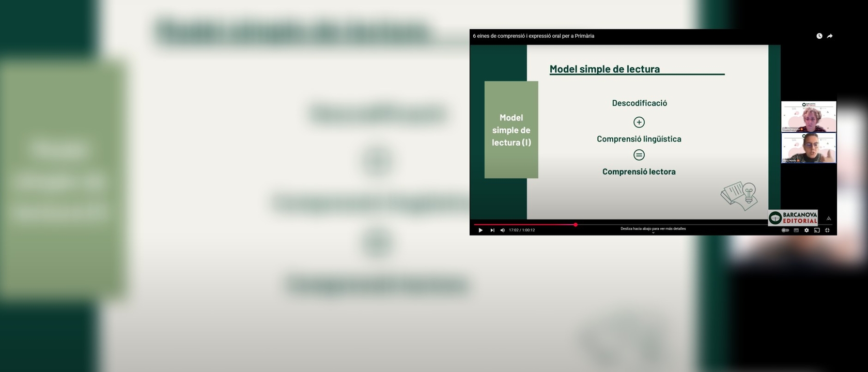Click 'Desliza hacia abajo para ver más detalles'
The width and height of the screenshot is (868, 372).
[653, 228]
